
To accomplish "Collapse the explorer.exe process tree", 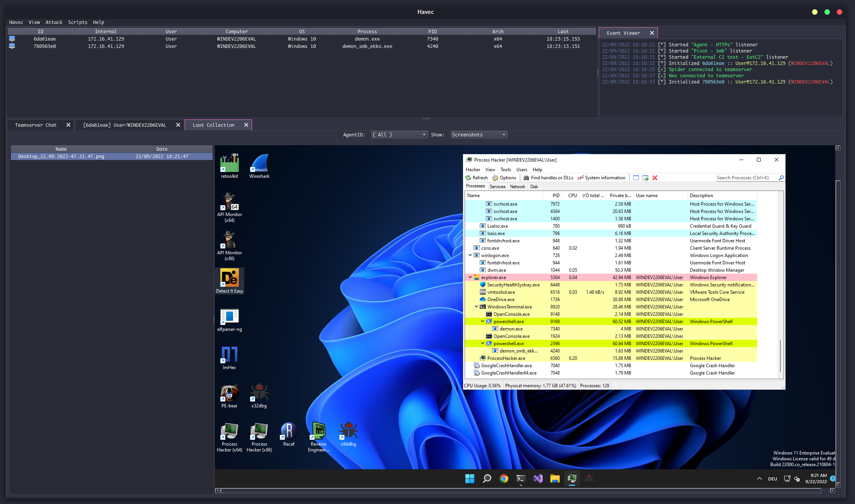I will [x=470, y=277].
